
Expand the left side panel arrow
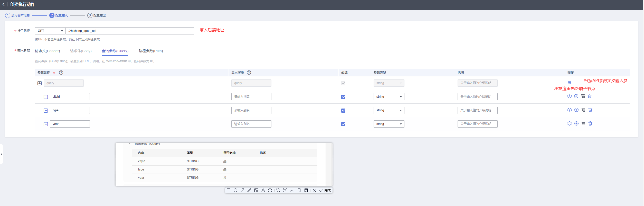point(2,154)
